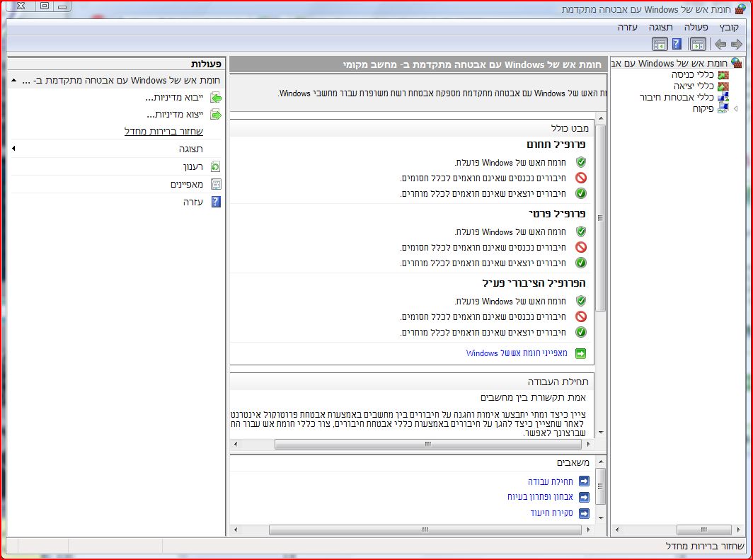753x560 pixels.
Task: Select כללי אבטחת חיבור in the tree
Action: tap(677, 98)
